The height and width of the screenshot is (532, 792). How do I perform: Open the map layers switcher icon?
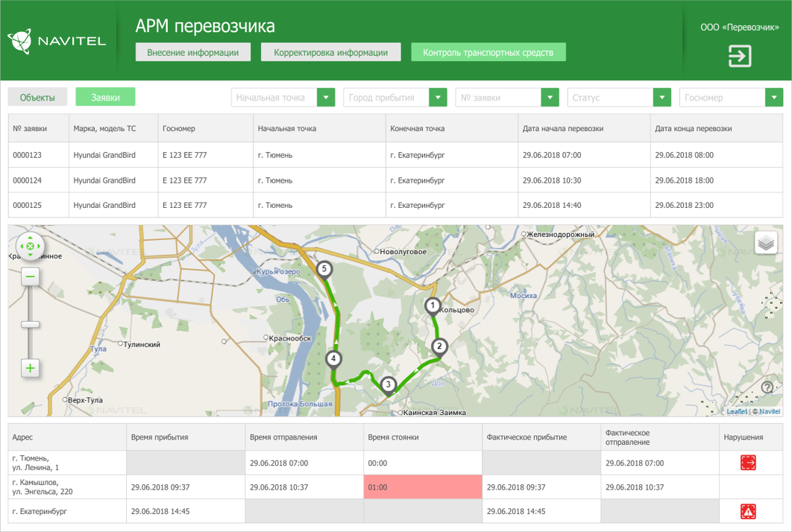pos(765,241)
